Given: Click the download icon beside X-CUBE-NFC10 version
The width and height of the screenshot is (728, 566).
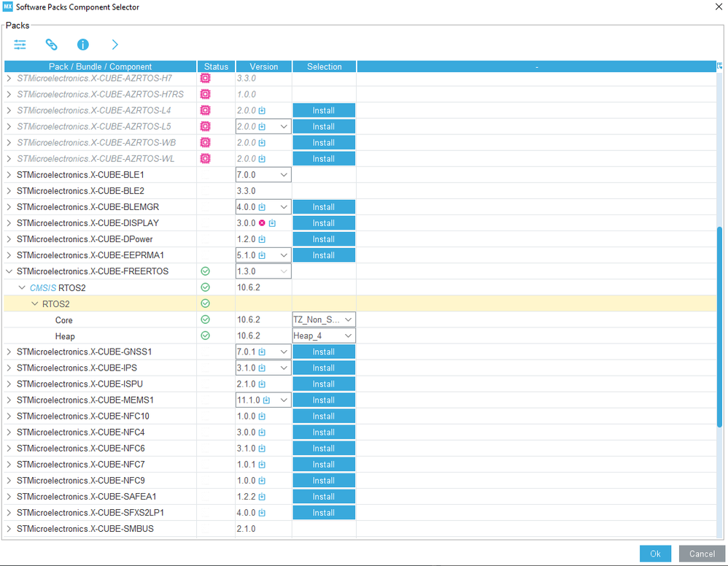Looking at the screenshot, I should pyautogui.click(x=262, y=416).
